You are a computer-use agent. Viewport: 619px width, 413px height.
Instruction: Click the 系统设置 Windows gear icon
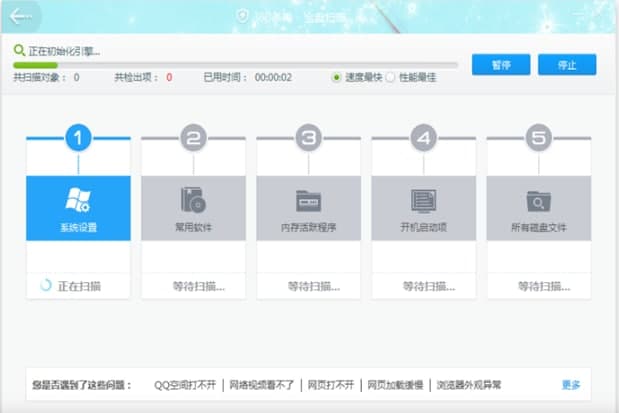click(78, 198)
